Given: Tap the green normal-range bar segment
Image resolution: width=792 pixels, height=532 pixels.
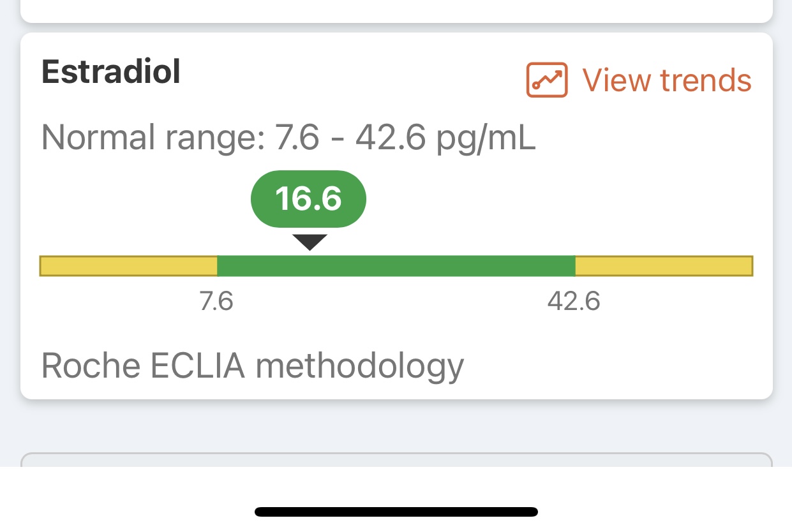Looking at the screenshot, I should point(396,266).
